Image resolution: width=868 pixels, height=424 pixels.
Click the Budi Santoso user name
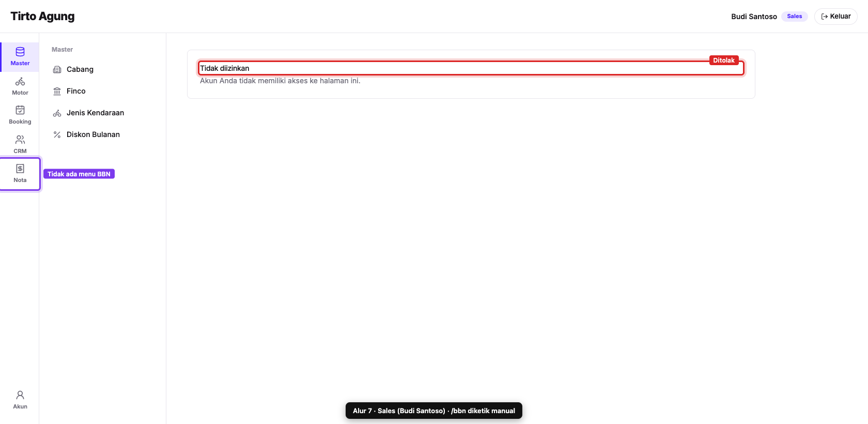[x=754, y=17]
